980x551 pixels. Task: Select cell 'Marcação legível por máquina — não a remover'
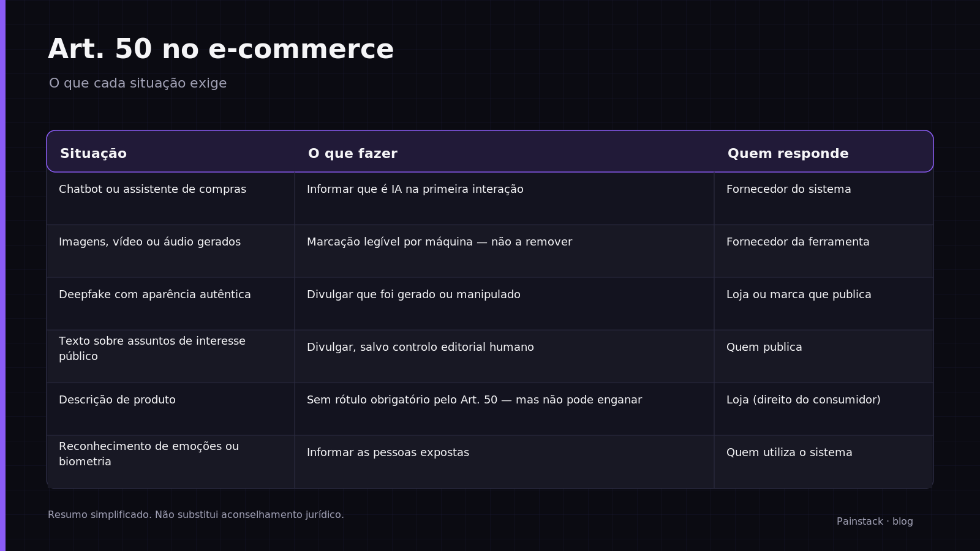click(x=504, y=251)
